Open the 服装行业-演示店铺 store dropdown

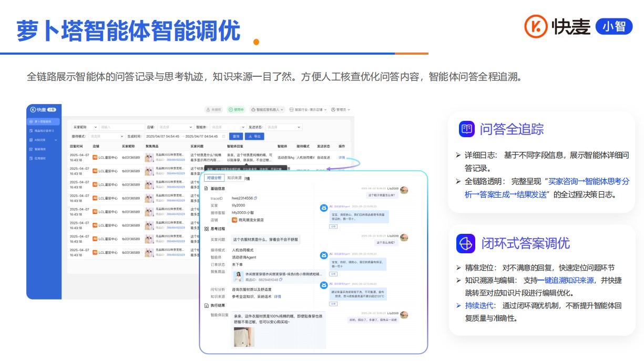point(308,110)
